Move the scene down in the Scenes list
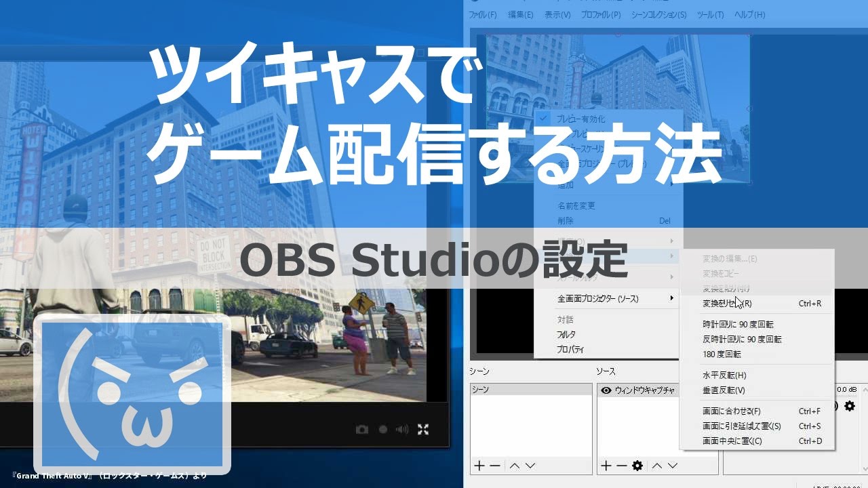The height and width of the screenshot is (488, 868). (530, 466)
